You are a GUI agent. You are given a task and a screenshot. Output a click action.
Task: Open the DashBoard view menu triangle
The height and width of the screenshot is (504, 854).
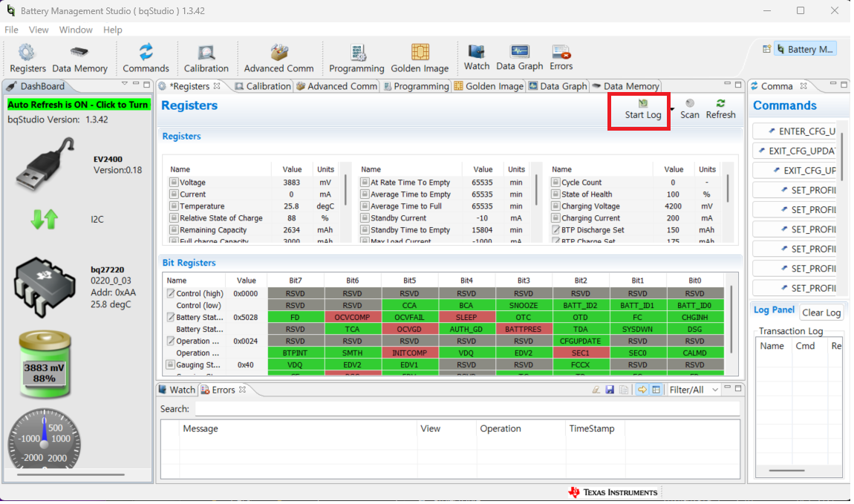pyautogui.click(x=125, y=84)
